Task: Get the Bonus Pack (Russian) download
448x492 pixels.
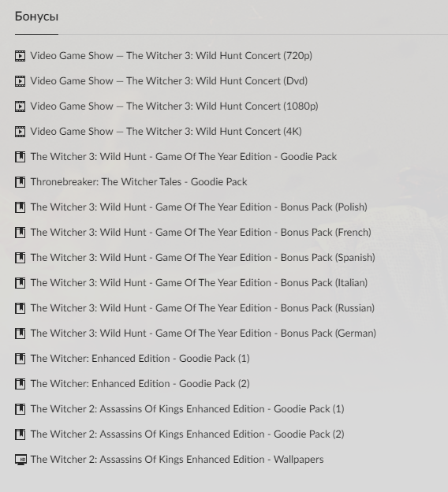Action: pyautogui.click(x=203, y=307)
